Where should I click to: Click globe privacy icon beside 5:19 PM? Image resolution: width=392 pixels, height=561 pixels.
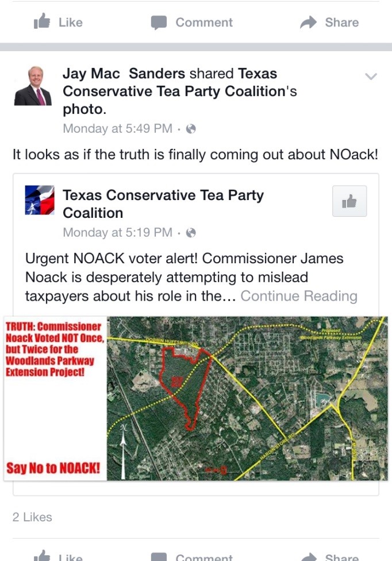pos(191,233)
